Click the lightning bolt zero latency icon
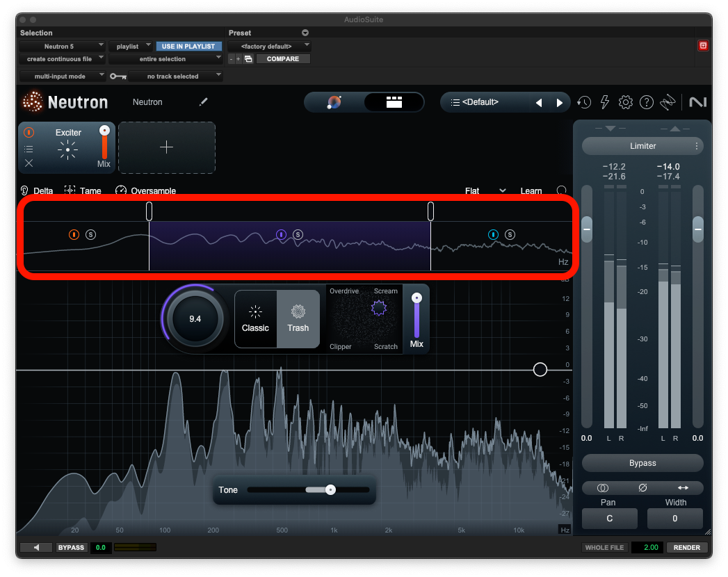The height and width of the screenshot is (577, 728). point(604,102)
